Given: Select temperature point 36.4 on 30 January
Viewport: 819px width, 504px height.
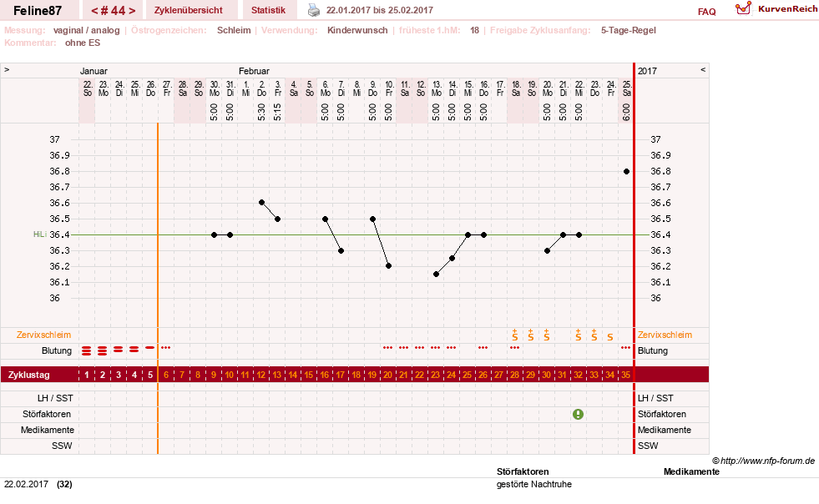Looking at the screenshot, I should [215, 235].
